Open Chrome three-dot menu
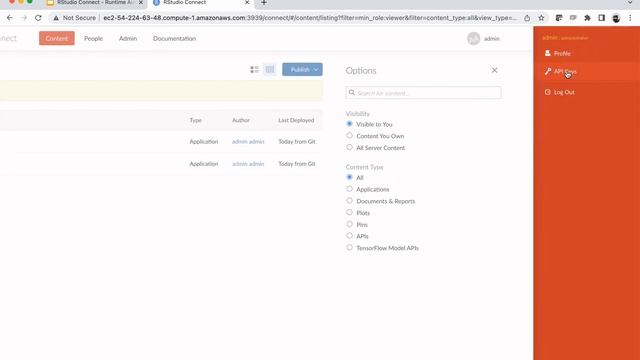640x360 pixels. click(x=630, y=18)
